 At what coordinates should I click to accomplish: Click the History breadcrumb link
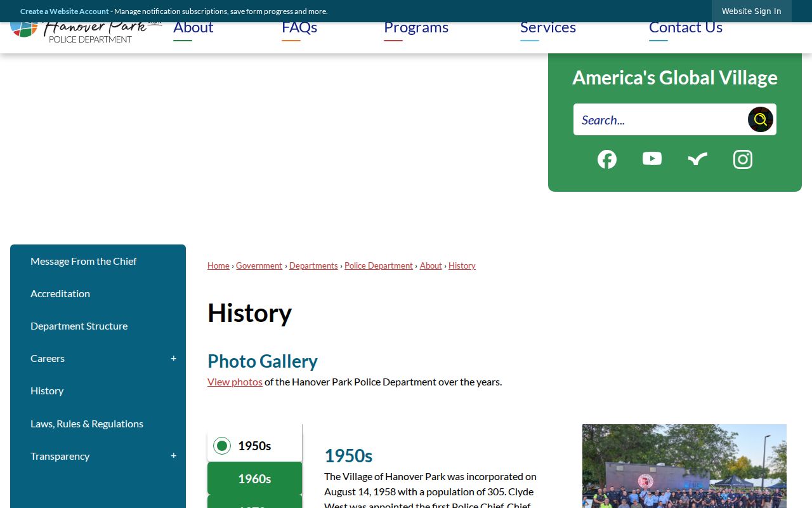pyautogui.click(x=462, y=265)
